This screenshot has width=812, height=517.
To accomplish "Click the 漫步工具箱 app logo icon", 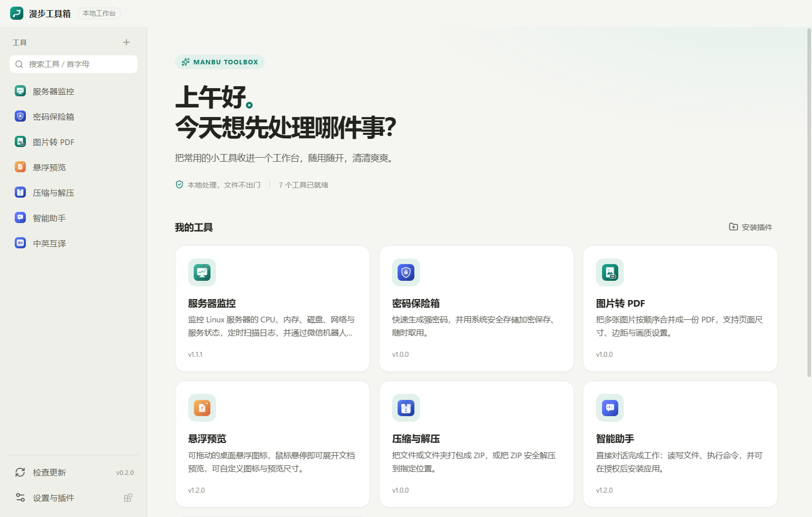I will click(x=17, y=13).
